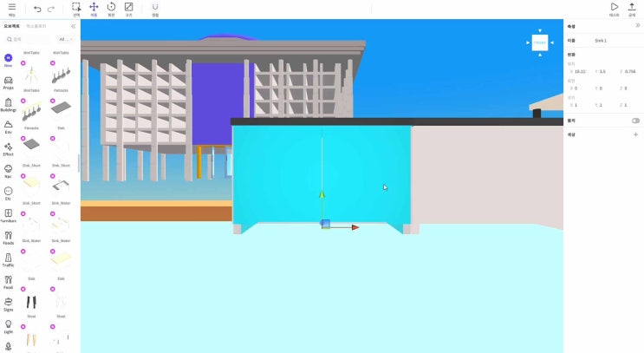Toggle the magnet snap tool
The height and width of the screenshot is (353, 644).
(x=155, y=9)
